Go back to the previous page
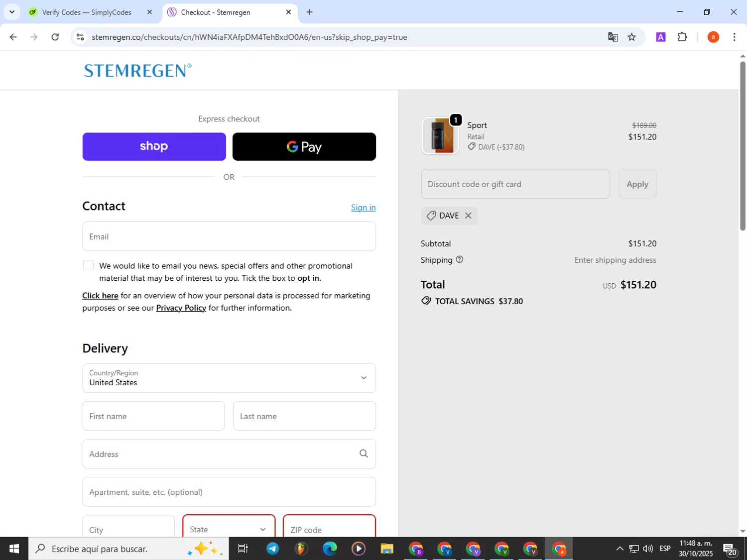747x560 pixels. click(13, 37)
